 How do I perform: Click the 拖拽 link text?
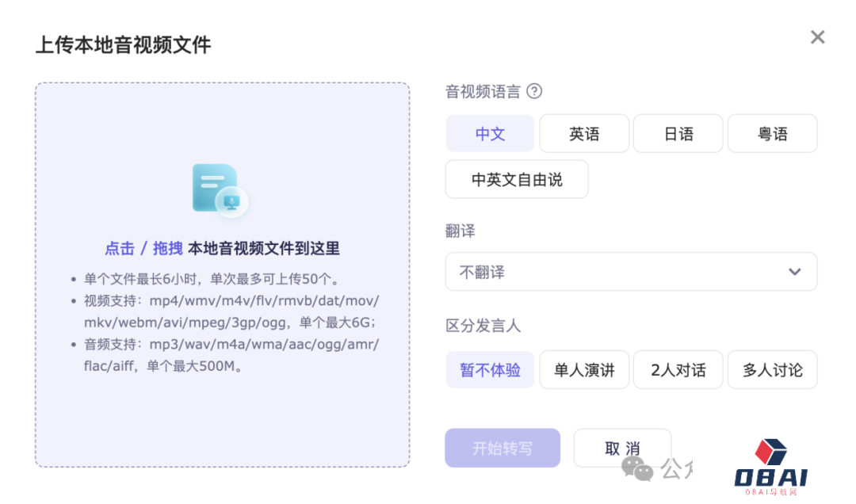click(x=167, y=248)
